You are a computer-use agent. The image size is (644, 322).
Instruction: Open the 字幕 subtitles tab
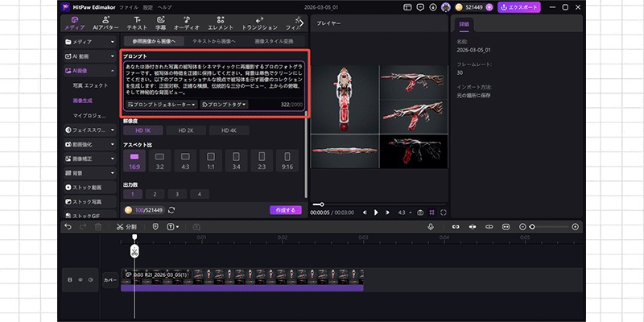[160, 23]
